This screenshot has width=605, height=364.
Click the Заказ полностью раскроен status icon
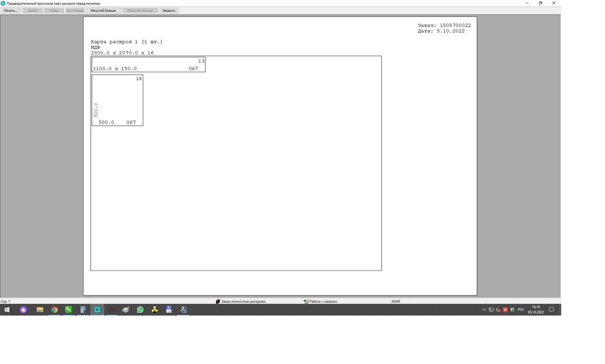pyautogui.click(x=218, y=302)
